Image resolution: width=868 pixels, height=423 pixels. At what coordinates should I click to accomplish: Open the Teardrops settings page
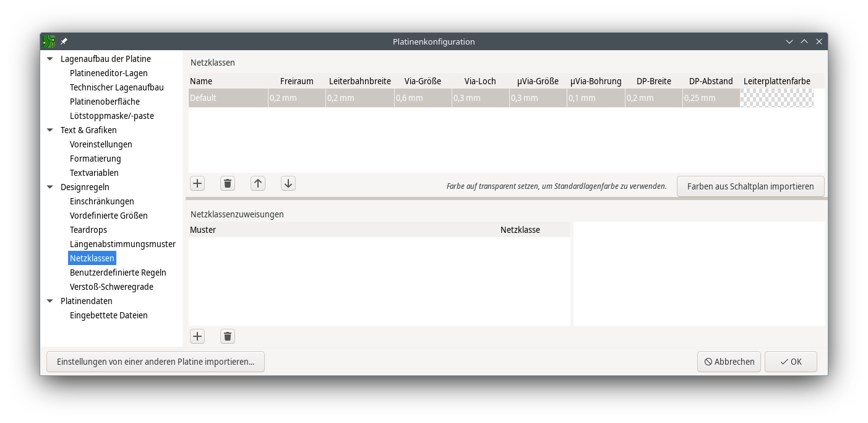pyautogui.click(x=88, y=230)
